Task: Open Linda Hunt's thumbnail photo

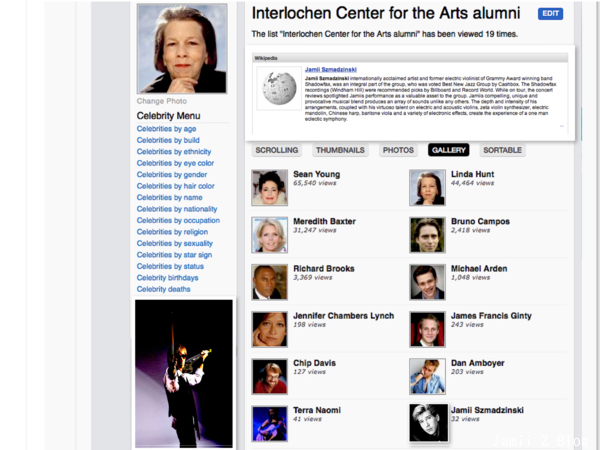Action: click(427, 187)
